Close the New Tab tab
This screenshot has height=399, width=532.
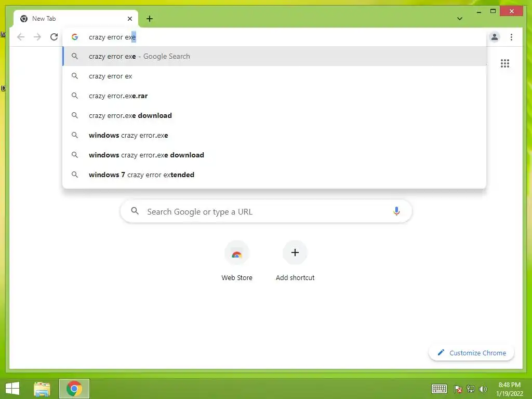(x=129, y=19)
